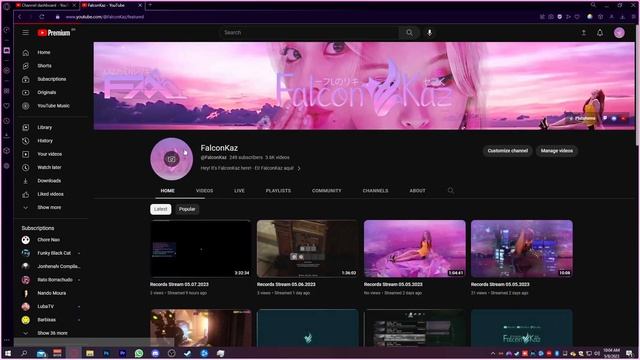Open the YouTube hamburger guide menu
The height and width of the screenshot is (360, 640).
[25, 33]
